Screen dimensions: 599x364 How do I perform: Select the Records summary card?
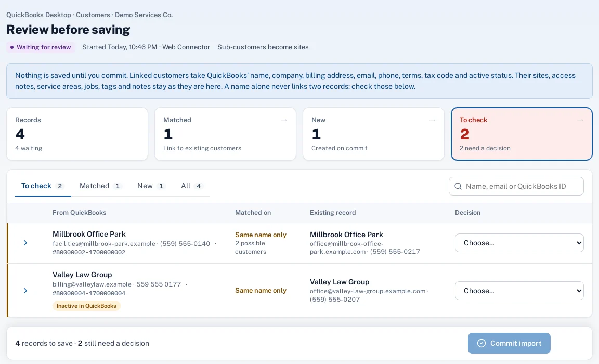pos(77,134)
